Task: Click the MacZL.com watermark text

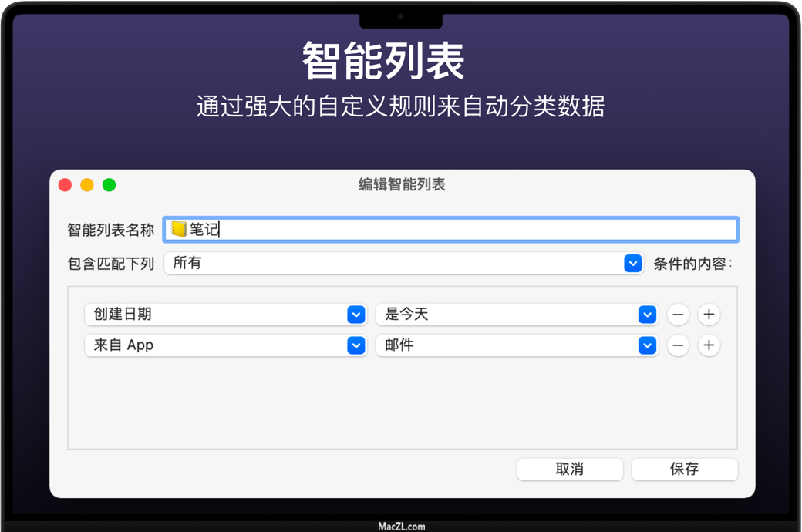Action: (401, 527)
